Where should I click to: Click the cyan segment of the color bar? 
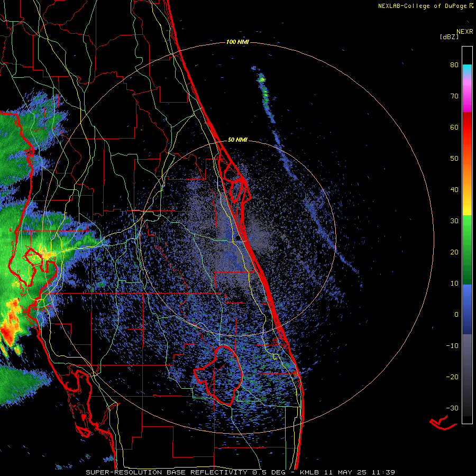point(467,70)
